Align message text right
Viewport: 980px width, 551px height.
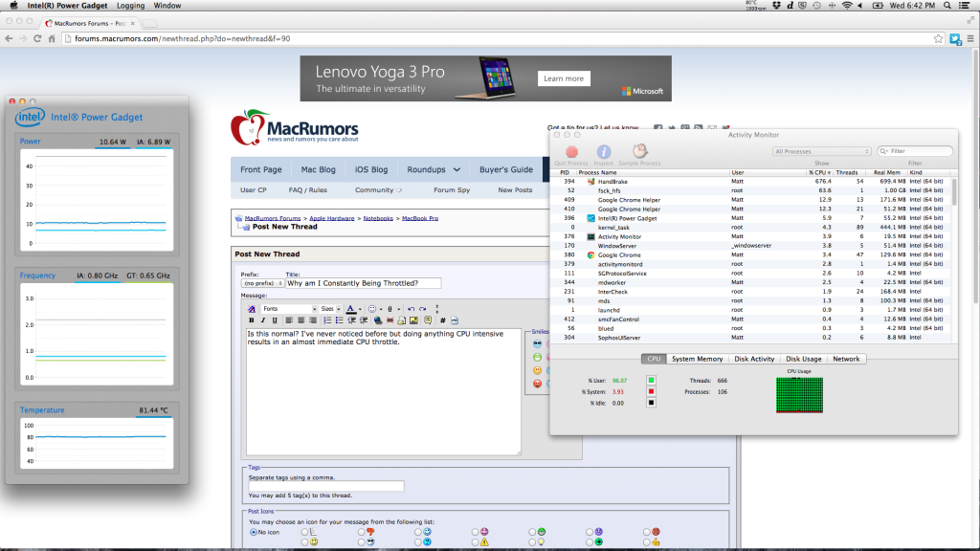pyautogui.click(x=313, y=320)
